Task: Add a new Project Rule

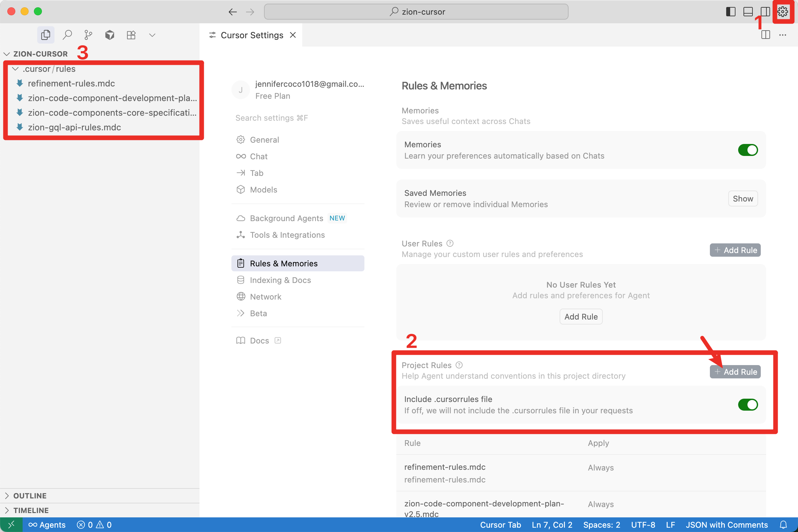Action: [735, 372]
